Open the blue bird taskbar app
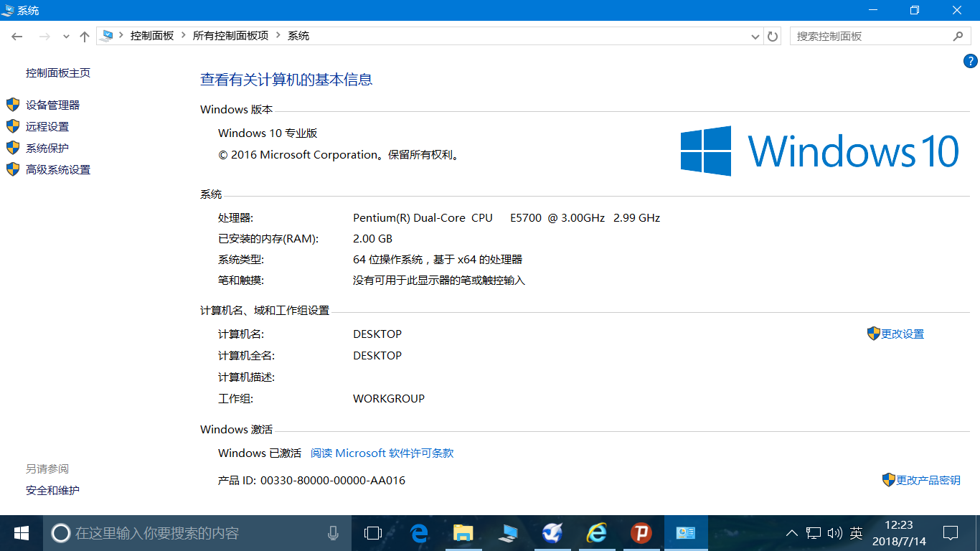The width and height of the screenshot is (980, 551). click(x=552, y=533)
